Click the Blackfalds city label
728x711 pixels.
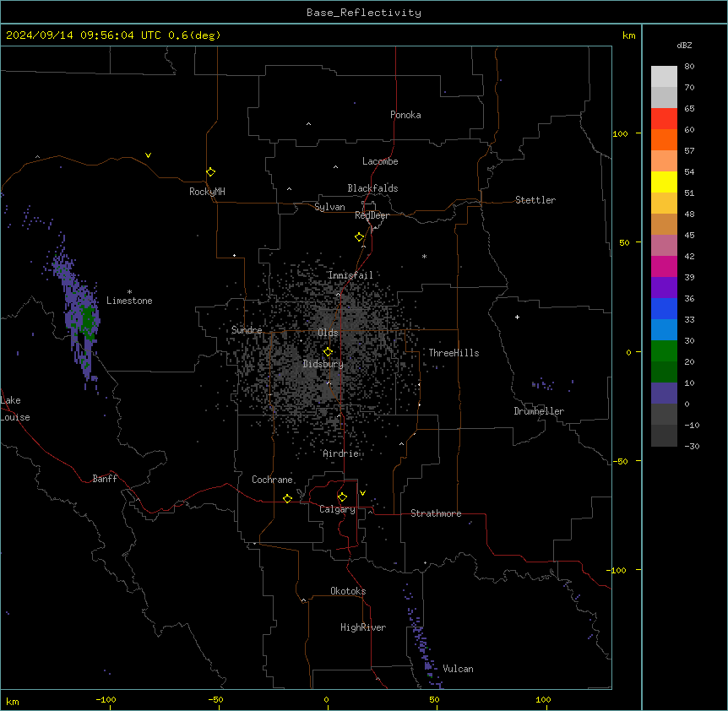[x=372, y=188]
